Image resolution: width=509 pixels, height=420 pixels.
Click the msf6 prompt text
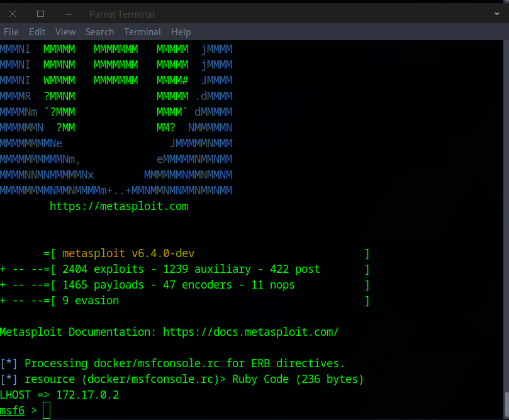(13, 411)
